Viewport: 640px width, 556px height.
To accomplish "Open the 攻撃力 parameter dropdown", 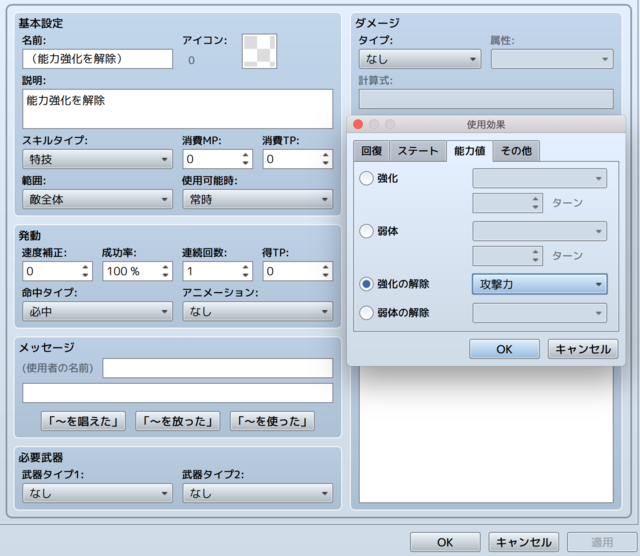I will 540,284.
